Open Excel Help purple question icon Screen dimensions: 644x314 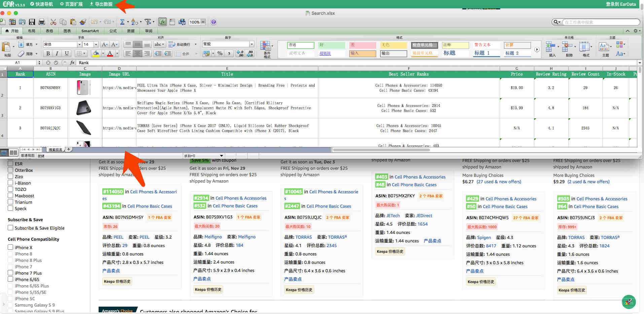[x=213, y=22]
